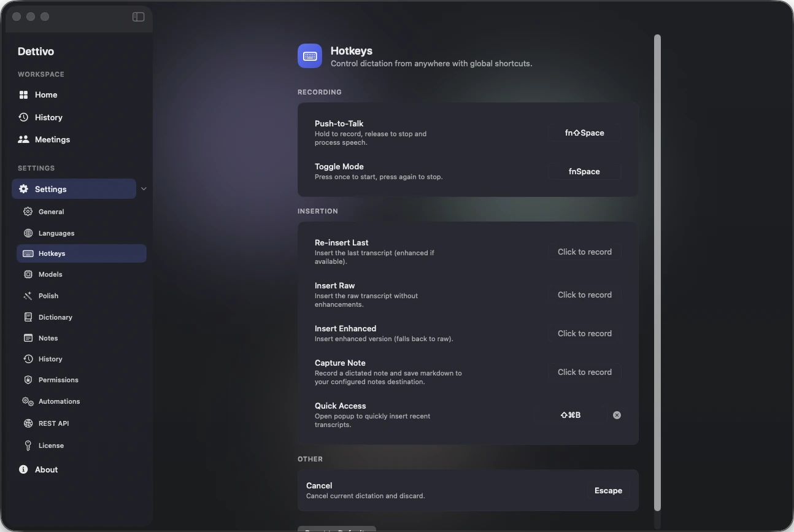Click the Capture Note label

coord(340,363)
